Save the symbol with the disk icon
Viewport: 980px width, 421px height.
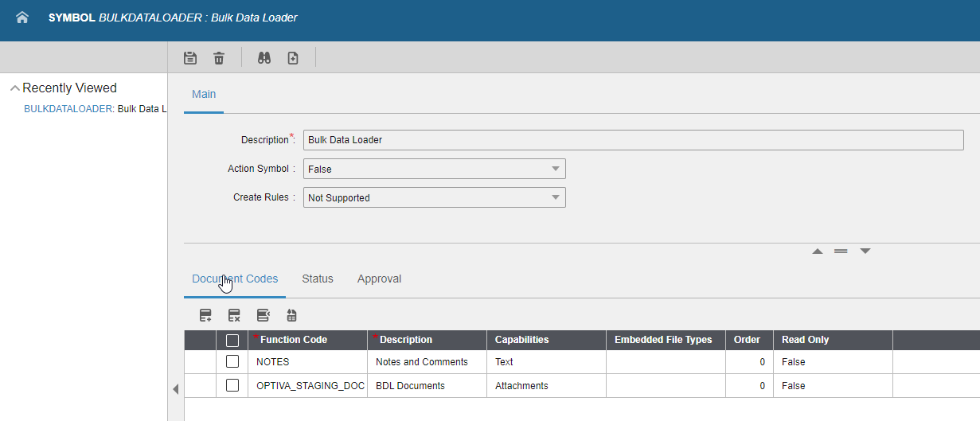pyautogui.click(x=190, y=58)
